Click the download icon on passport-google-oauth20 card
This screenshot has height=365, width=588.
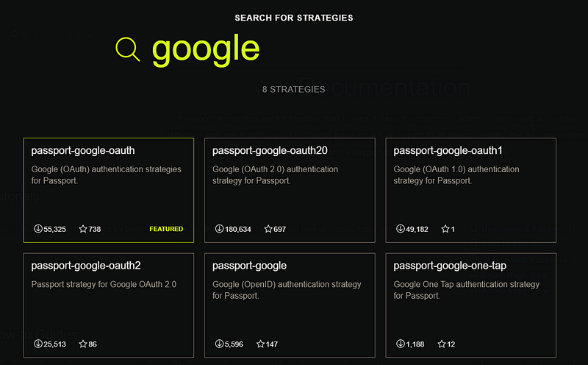pos(219,229)
